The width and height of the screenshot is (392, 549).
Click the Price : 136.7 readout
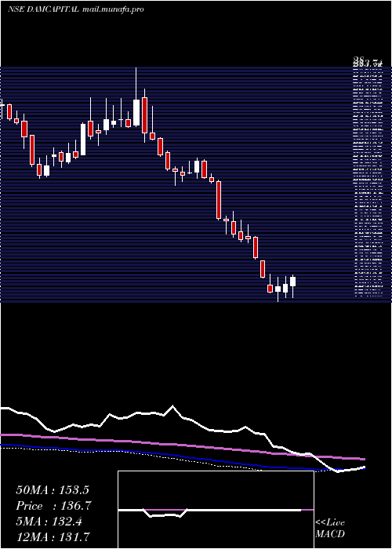coord(53,506)
